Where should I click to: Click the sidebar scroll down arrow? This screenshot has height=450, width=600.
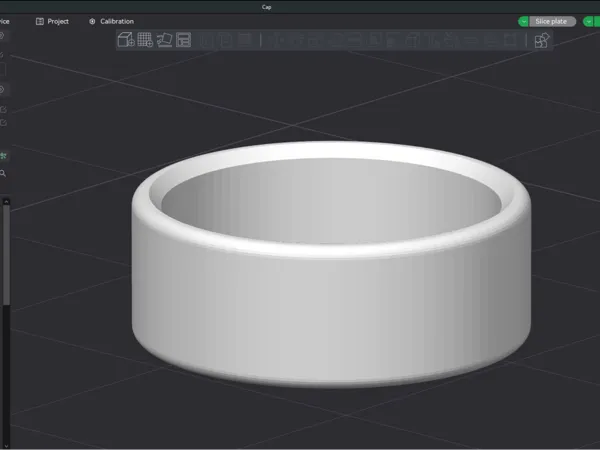click(x=6, y=445)
